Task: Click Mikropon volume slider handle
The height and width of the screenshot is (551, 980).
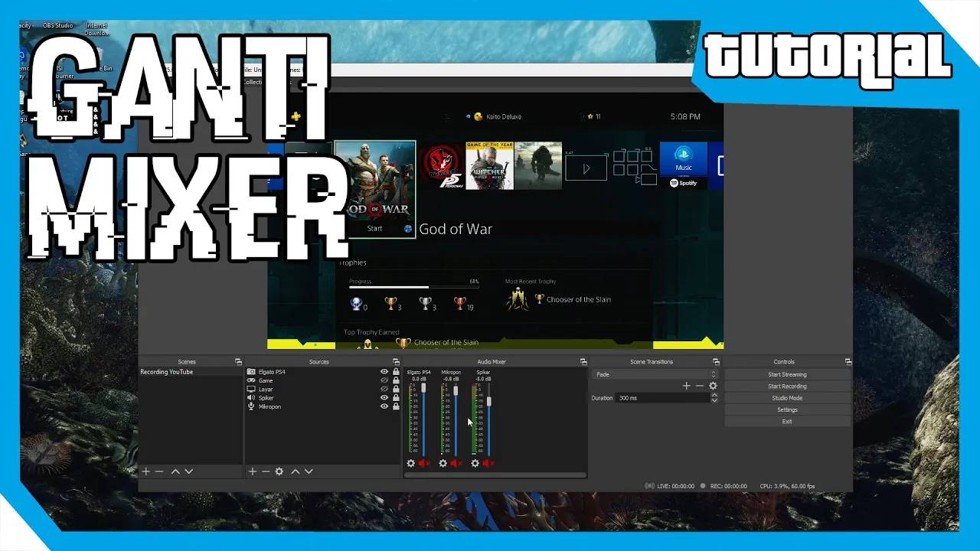Action: pyautogui.click(x=456, y=391)
